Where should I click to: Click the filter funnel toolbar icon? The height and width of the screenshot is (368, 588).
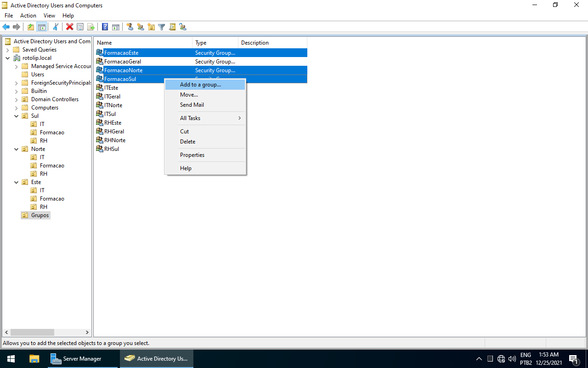point(162,27)
